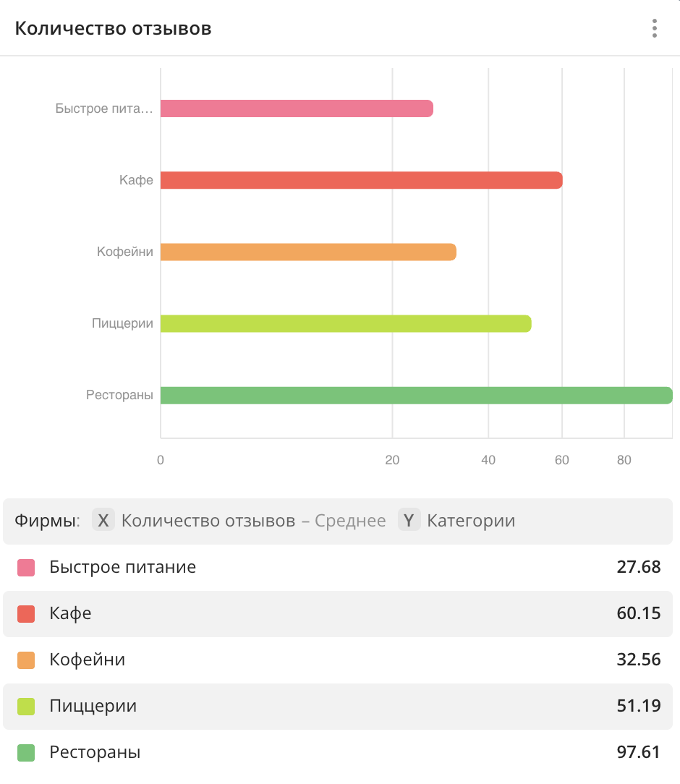Open the three-dot widget options menu
This screenshot has width=680, height=784.
pyautogui.click(x=654, y=29)
